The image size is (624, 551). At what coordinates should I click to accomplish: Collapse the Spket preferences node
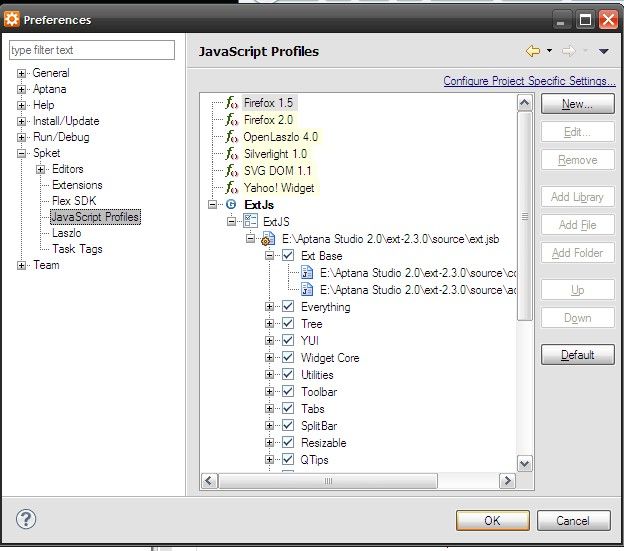(x=21, y=153)
